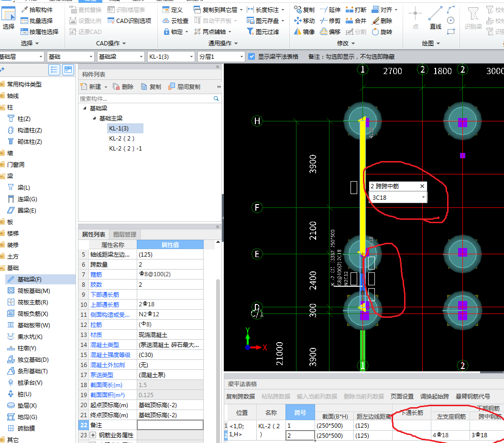504x443 pixels.
Task: Select the 镜像 mirror tool
Action: pyautogui.click(x=305, y=32)
